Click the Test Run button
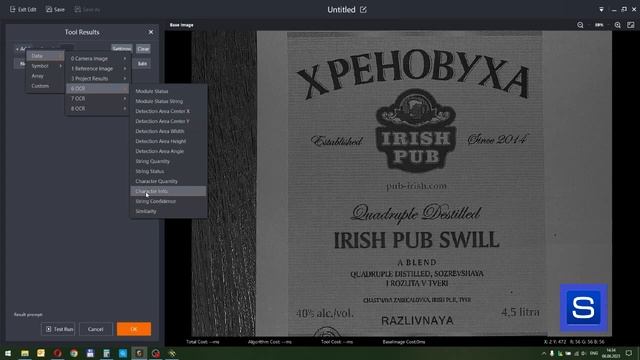 [x=58, y=329]
